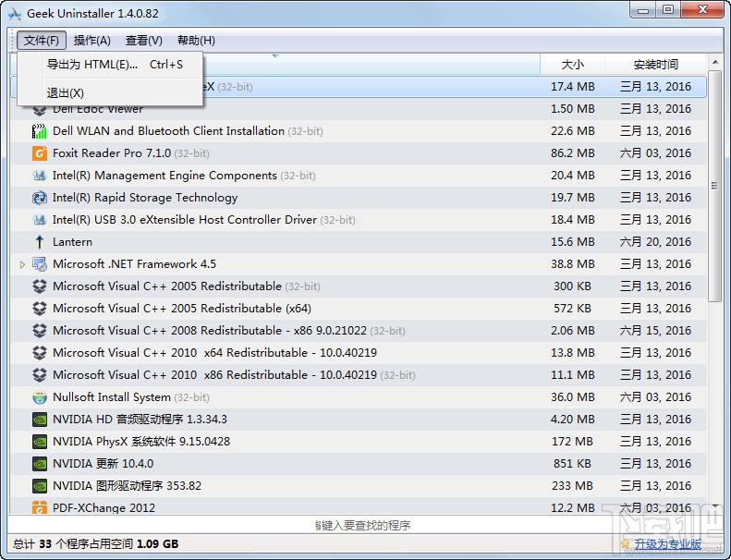
Task: Click the NVIDIA HD audio driver icon
Action: pos(40,420)
